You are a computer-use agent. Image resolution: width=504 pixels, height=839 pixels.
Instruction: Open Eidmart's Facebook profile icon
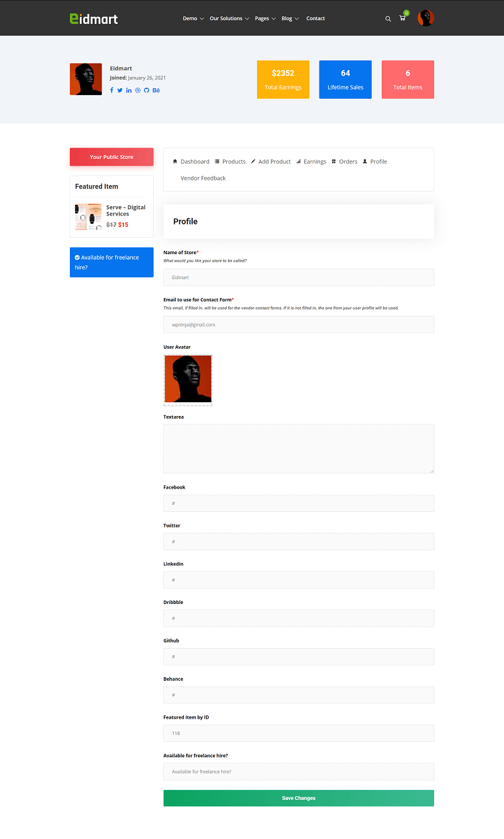click(x=112, y=90)
